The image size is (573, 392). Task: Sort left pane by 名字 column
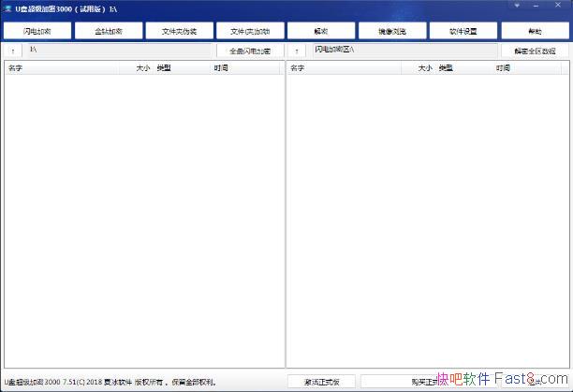56,68
